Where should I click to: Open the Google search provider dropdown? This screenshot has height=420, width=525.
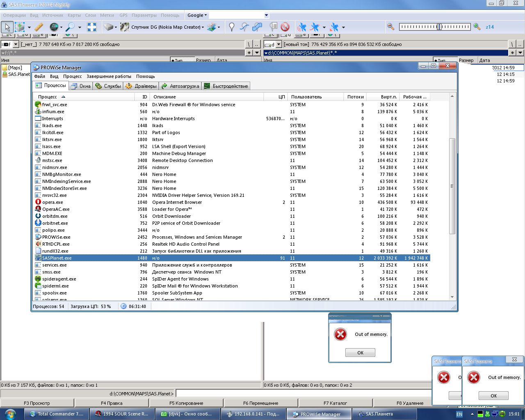click(x=197, y=15)
